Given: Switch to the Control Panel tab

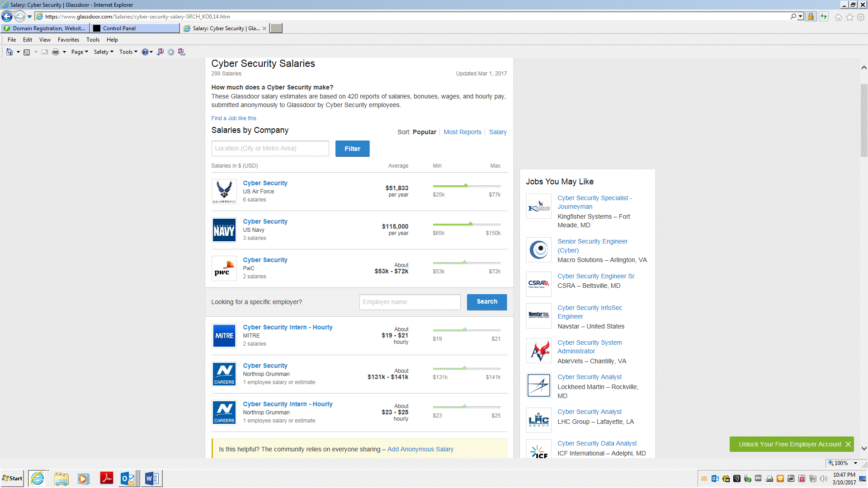Looking at the screenshot, I should (135, 28).
